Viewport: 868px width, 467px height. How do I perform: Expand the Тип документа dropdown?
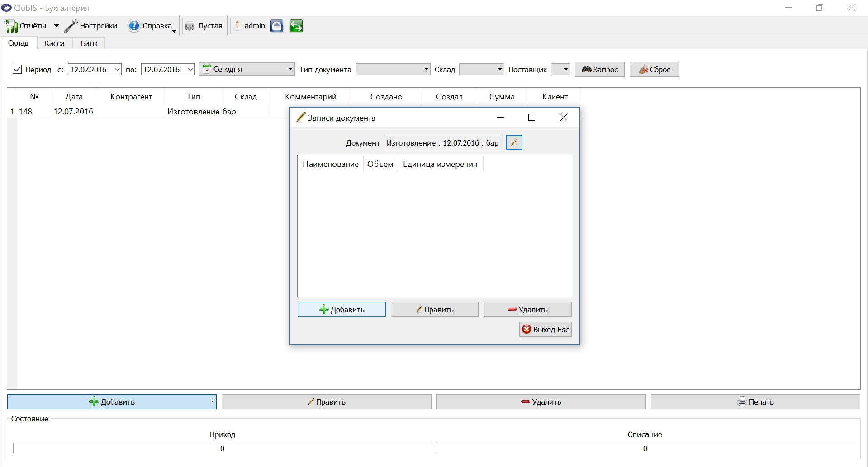click(x=393, y=69)
